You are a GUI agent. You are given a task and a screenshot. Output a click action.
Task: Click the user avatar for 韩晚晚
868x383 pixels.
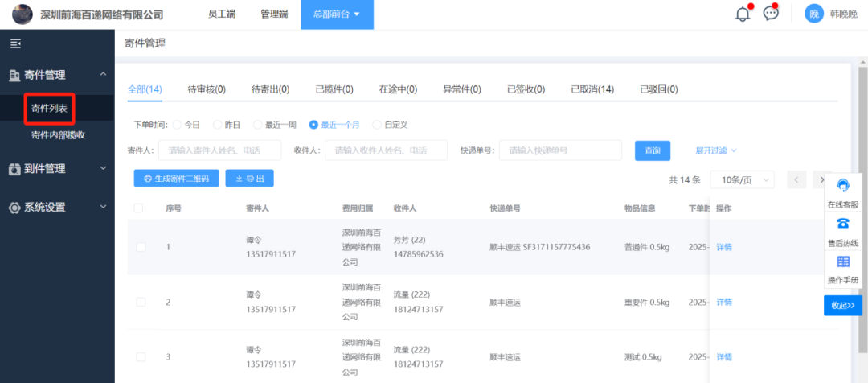(813, 14)
